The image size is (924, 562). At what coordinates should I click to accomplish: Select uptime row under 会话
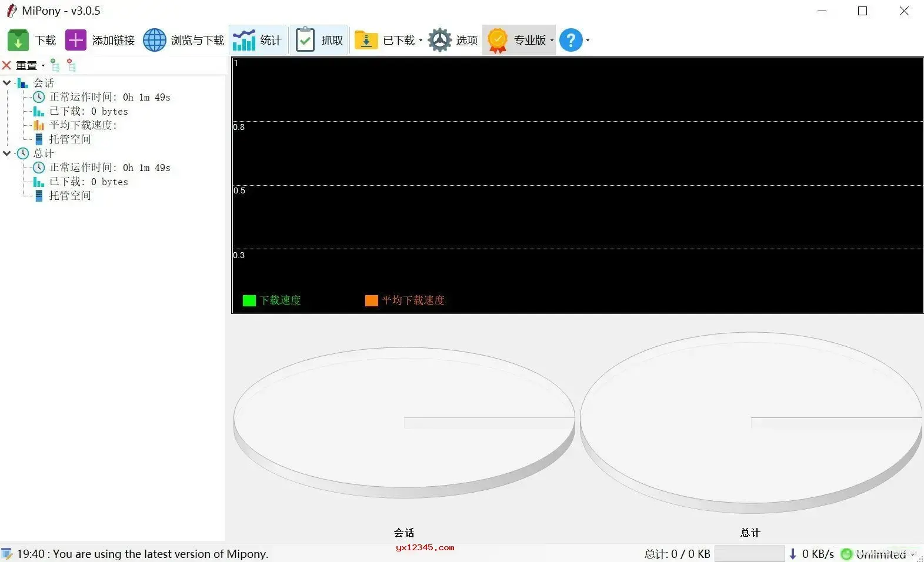[x=109, y=97]
